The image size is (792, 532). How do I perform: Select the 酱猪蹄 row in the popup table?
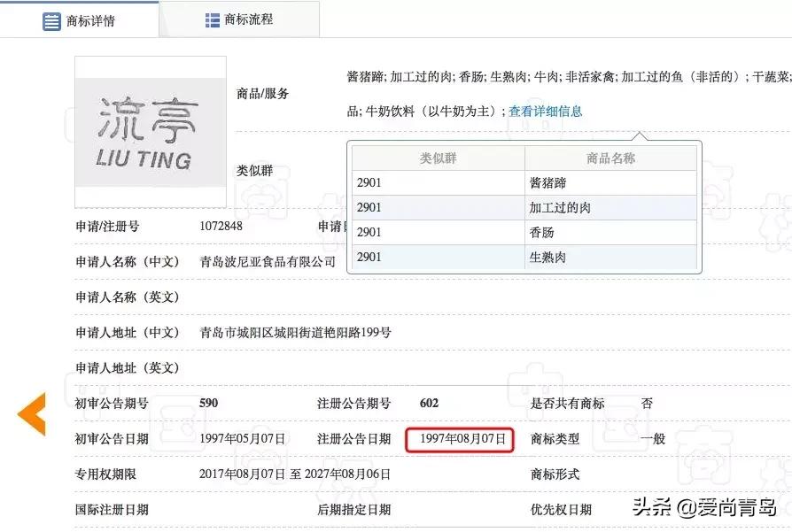523,181
